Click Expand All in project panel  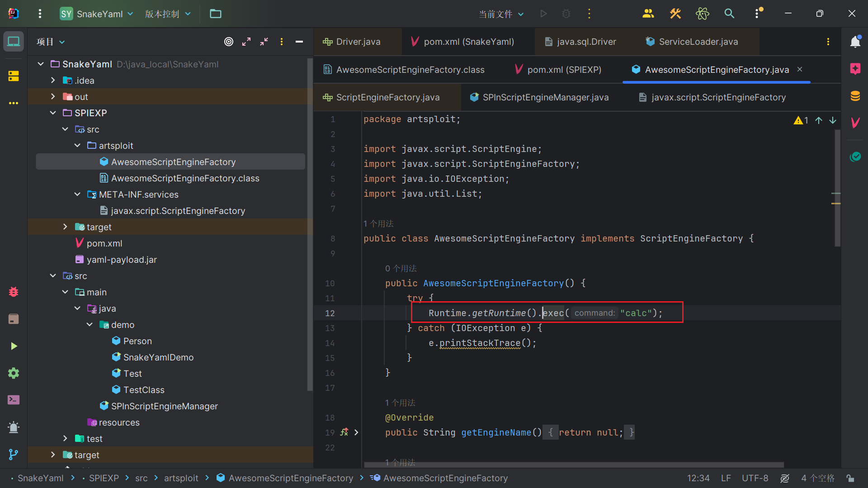(x=246, y=42)
